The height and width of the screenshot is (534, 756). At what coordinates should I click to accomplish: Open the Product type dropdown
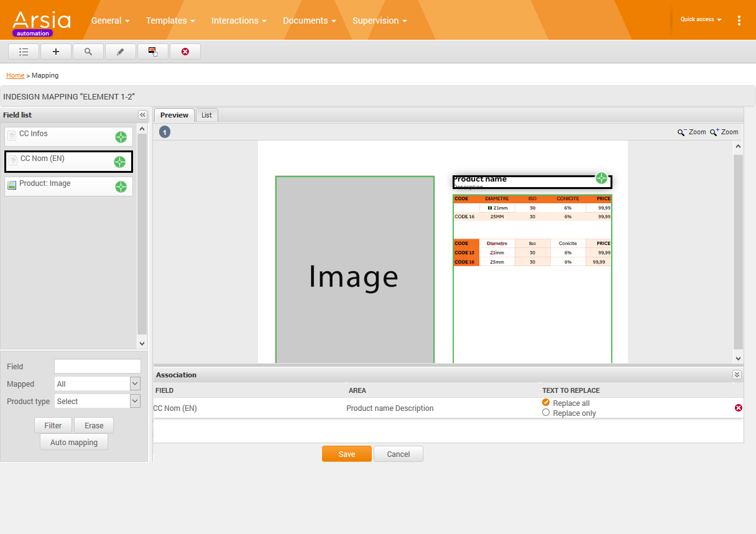click(x=135, y=402)
